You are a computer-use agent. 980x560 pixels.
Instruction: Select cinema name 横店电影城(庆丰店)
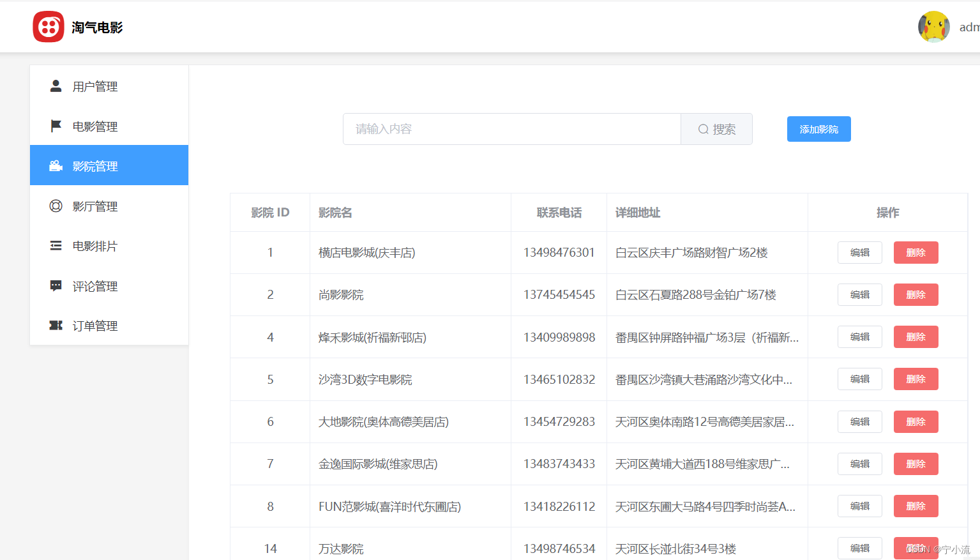[367, 253]
